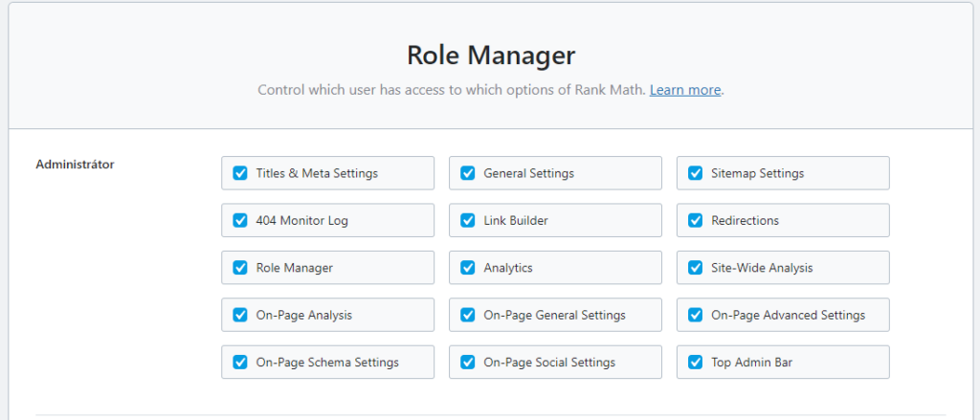
Task: Disable Sitemap Settings for Administrator
Action: click(x=696, y=173)
